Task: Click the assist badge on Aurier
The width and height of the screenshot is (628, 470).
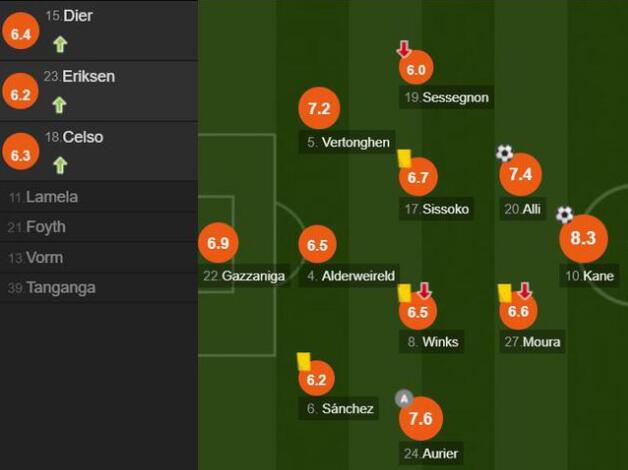Action: (404, 399)
